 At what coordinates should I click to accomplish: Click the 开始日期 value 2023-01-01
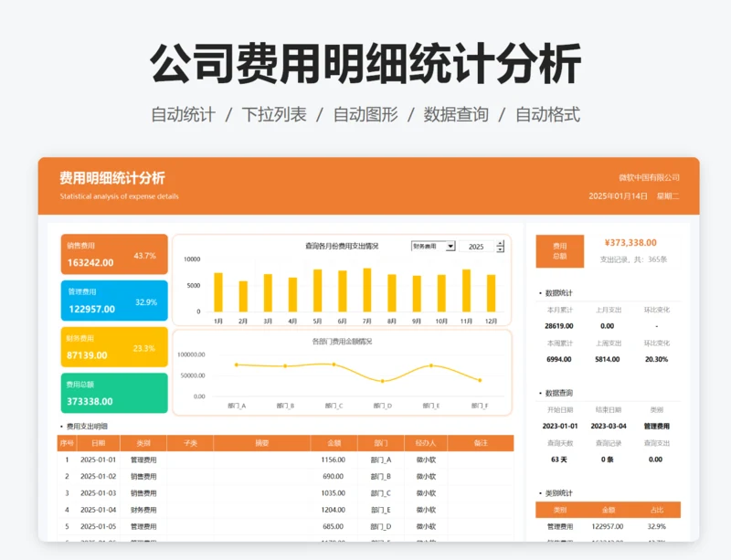560,427
